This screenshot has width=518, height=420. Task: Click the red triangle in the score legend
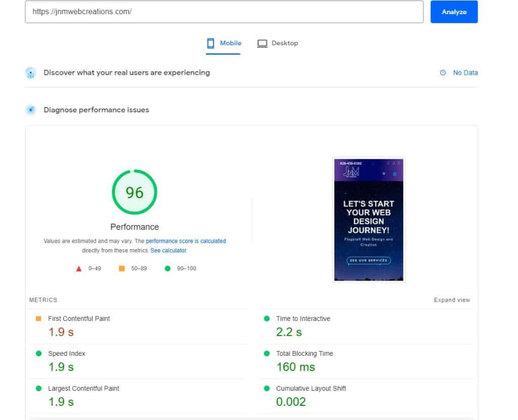pyautogui.click(x=78, y=268)
